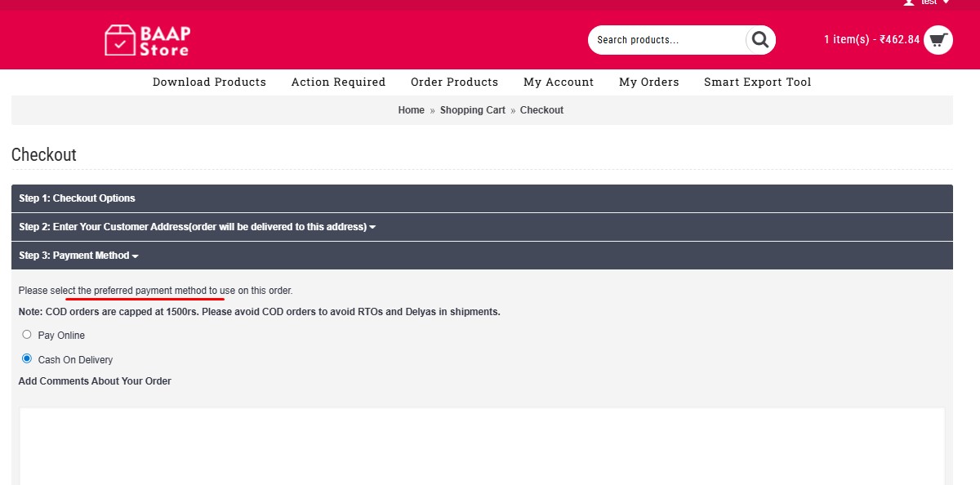Click the BAAP Store logo

tap(147, 40)
